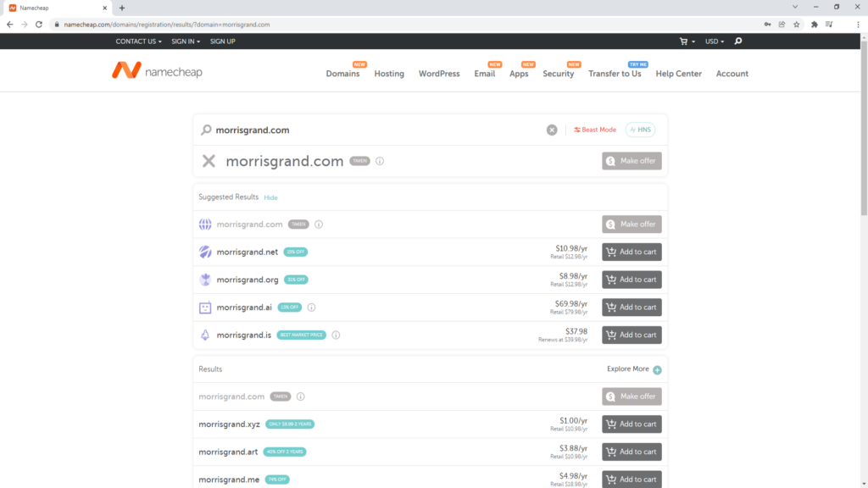868x488 pixels.
Task: Click the $1.00/yr price for morrisgrand.xyz
Action: click(574, 420)
